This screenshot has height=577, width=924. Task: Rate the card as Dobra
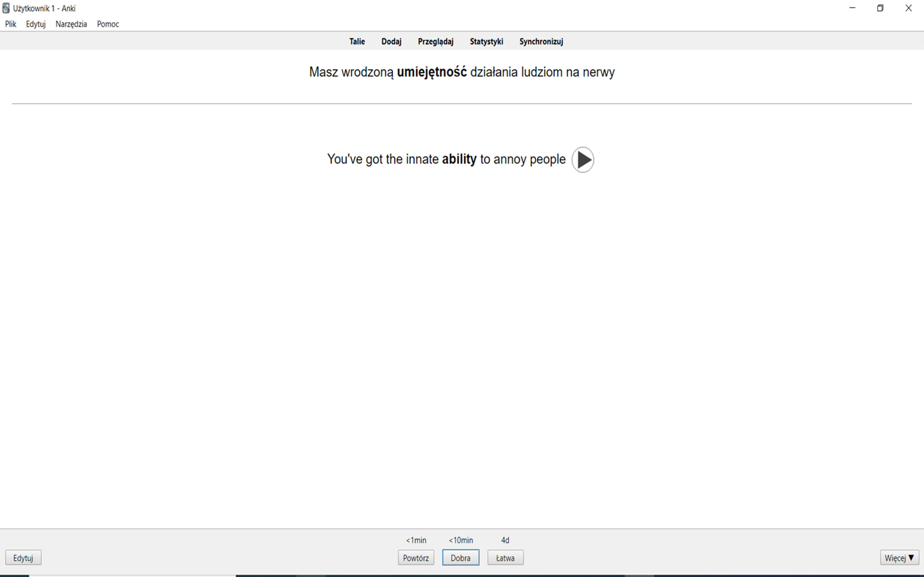pos(461,558)
